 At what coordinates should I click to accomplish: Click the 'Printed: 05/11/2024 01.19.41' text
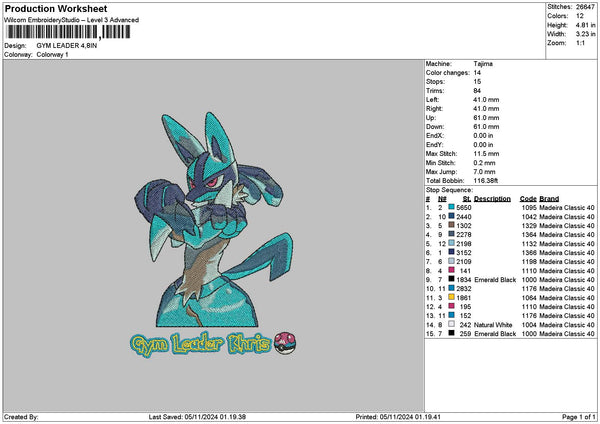(398, 417)
